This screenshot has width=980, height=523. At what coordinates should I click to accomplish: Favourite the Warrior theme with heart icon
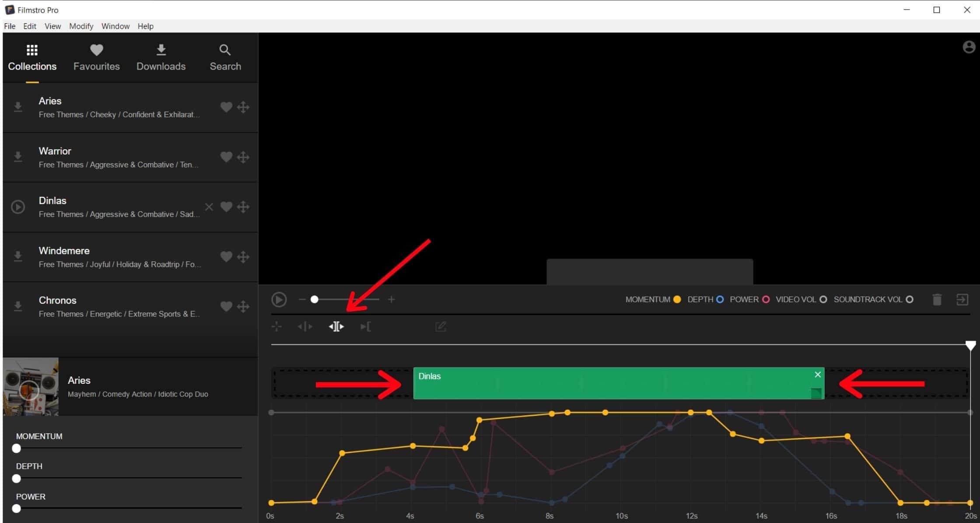tap(226, 157)
